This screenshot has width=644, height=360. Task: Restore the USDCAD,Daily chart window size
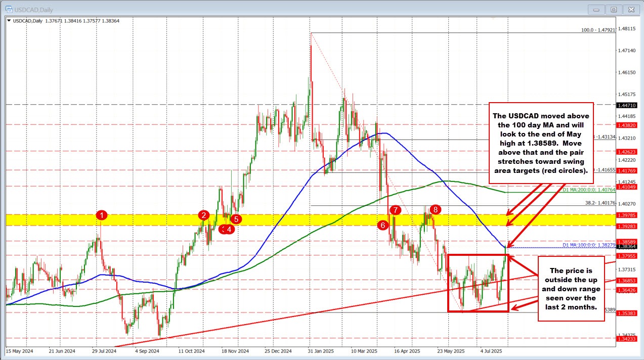click(x=614, y=9)
